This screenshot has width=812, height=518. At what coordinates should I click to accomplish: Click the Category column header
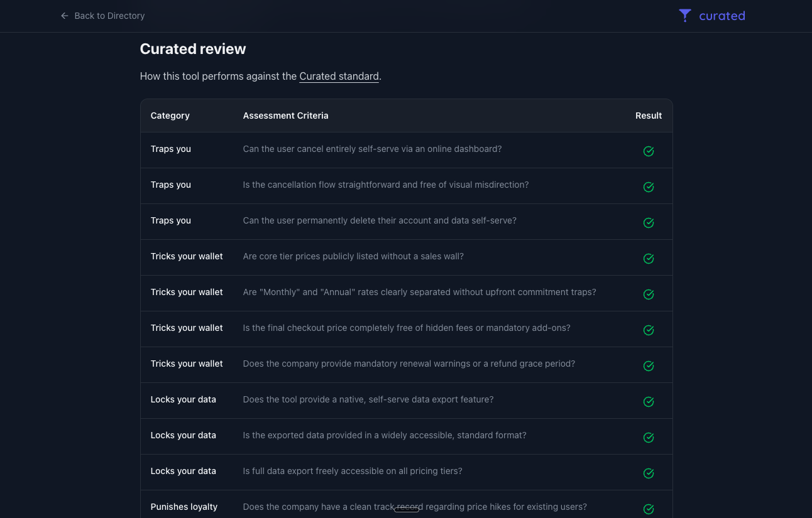(x=170, y=116)
